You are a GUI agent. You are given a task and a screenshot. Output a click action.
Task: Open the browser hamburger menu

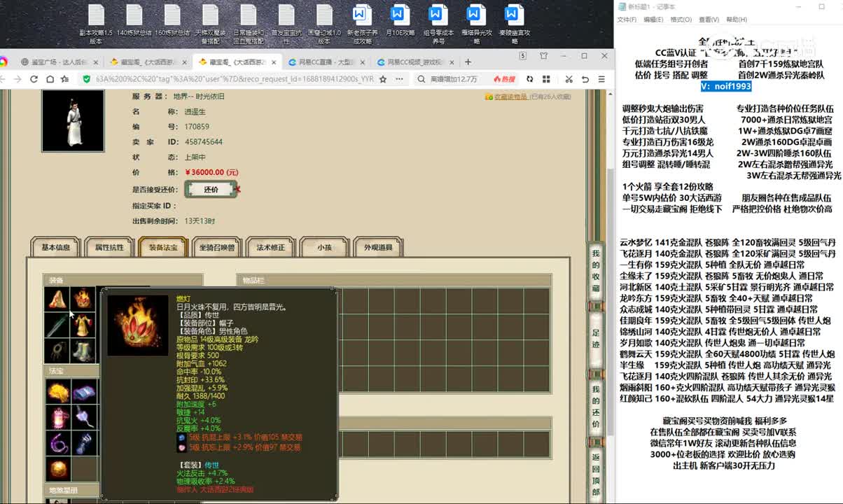(601, 79)
